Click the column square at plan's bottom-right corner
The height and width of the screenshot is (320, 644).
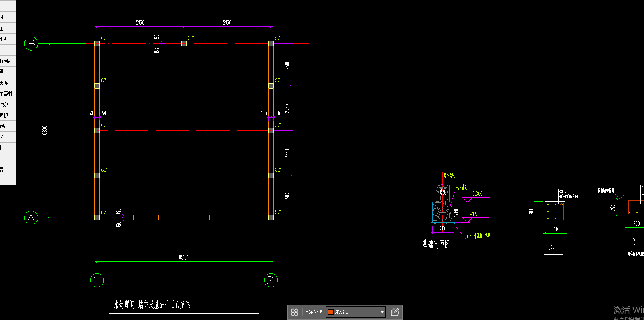click(271, 218)
